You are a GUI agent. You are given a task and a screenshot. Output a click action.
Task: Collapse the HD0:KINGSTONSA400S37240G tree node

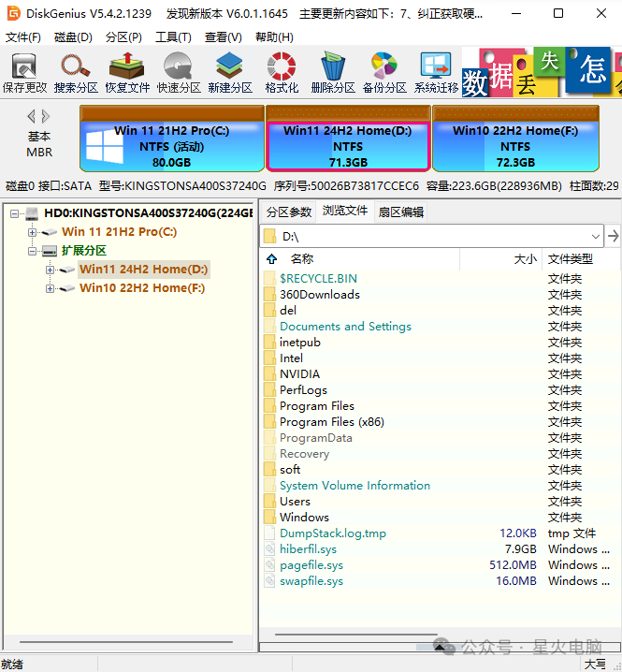point(15,213)
